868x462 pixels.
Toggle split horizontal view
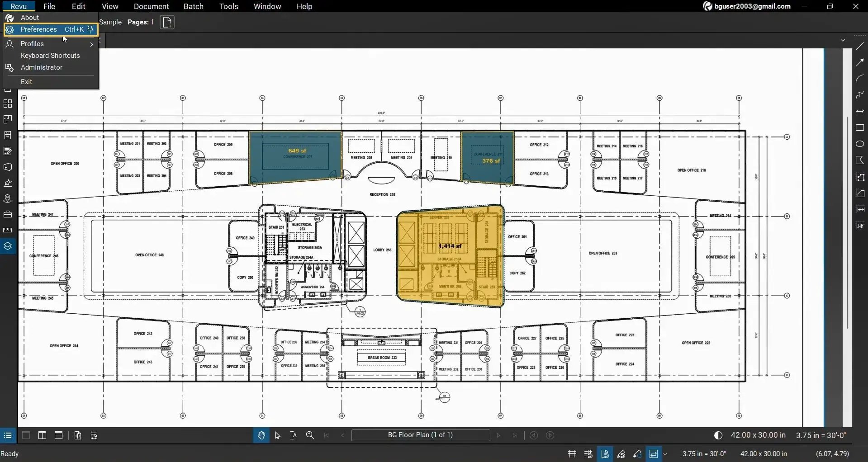click(58, 435)
